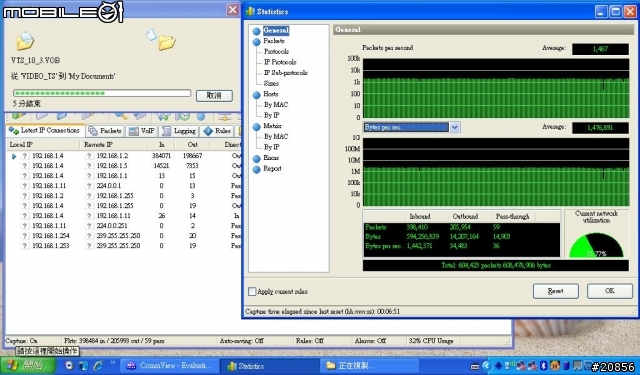Select Protocols under Packets
The height and width of the screenshot is (375, 640).
pyautogui.click(x=276, y=51)
